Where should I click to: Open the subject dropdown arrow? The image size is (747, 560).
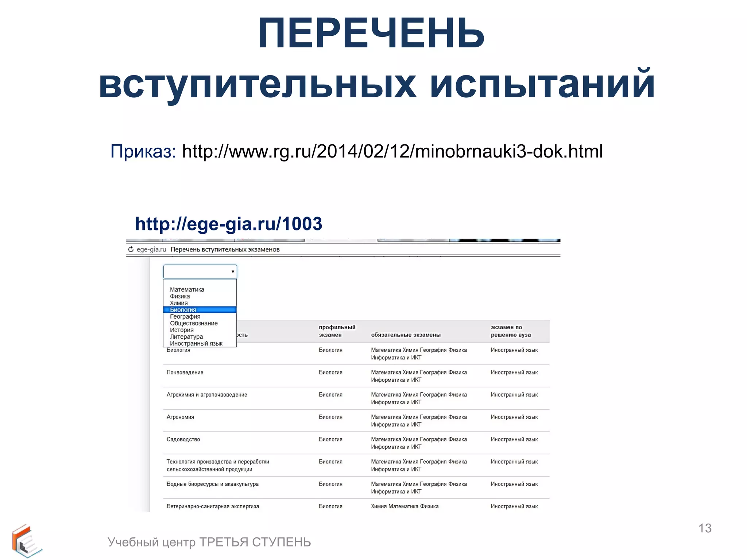[x=233, y=272]
